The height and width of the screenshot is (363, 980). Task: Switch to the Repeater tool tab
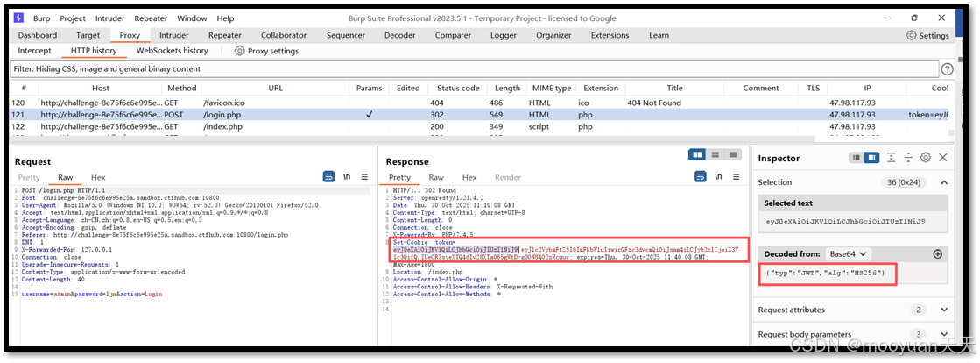[x=225, y=36]
